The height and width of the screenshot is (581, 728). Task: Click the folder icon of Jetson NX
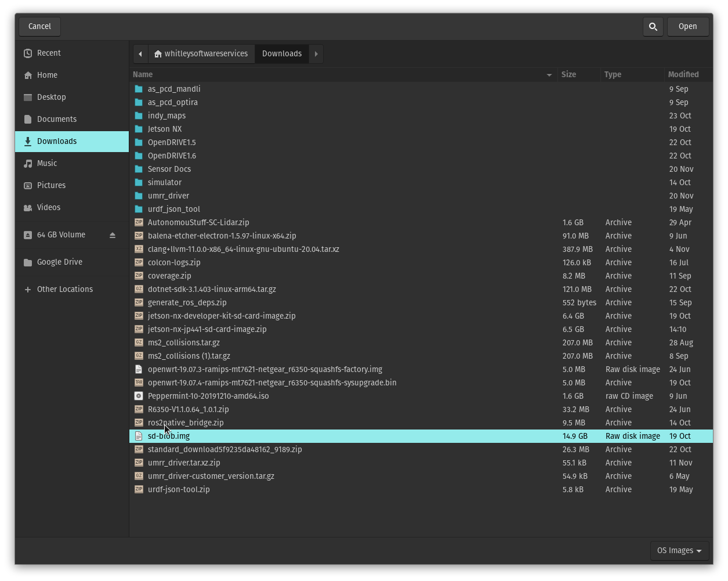click(x=139, y=129)
